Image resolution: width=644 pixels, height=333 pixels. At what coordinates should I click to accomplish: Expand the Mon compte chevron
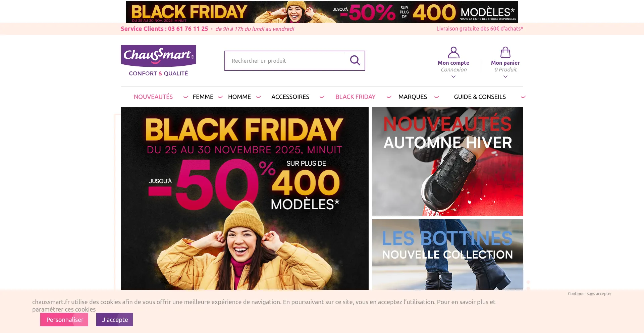[x=453, y=77]
